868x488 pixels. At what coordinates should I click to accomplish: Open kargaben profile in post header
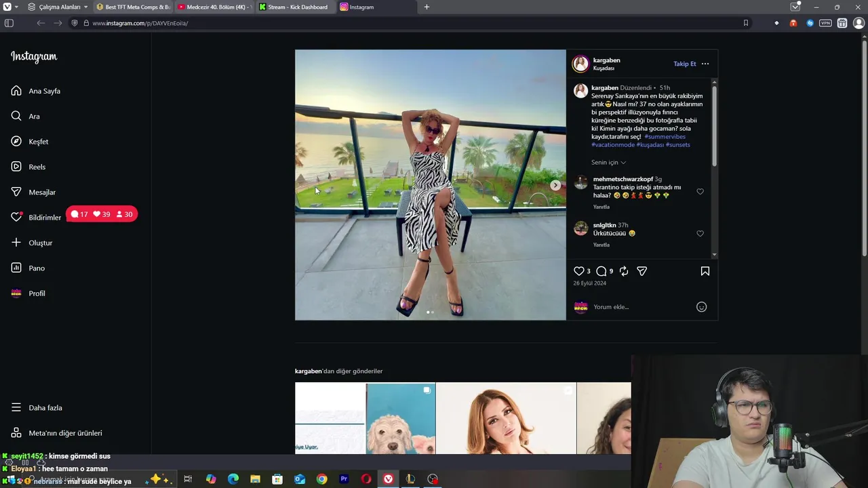pyautogui.click(x=606, y=60)
